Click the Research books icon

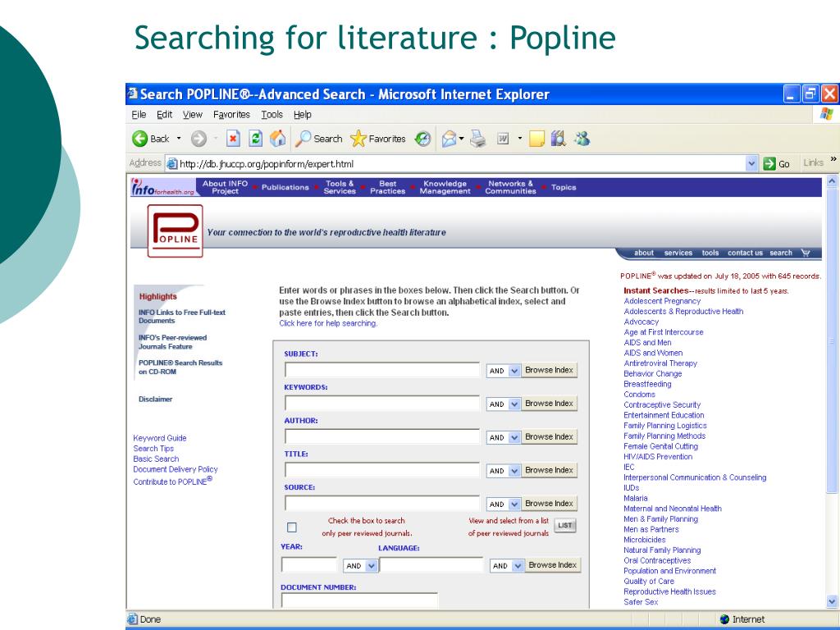click(x=558, y=139)
